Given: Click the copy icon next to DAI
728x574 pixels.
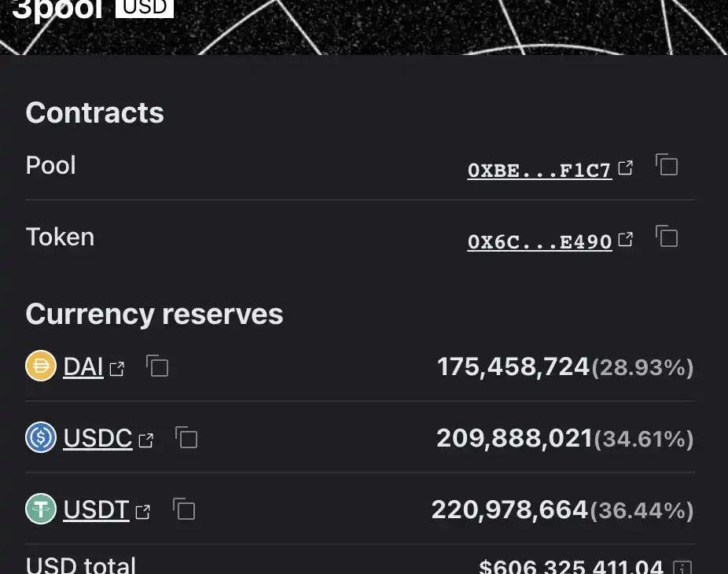Looking at the screenshot, I should click(157, 366).
